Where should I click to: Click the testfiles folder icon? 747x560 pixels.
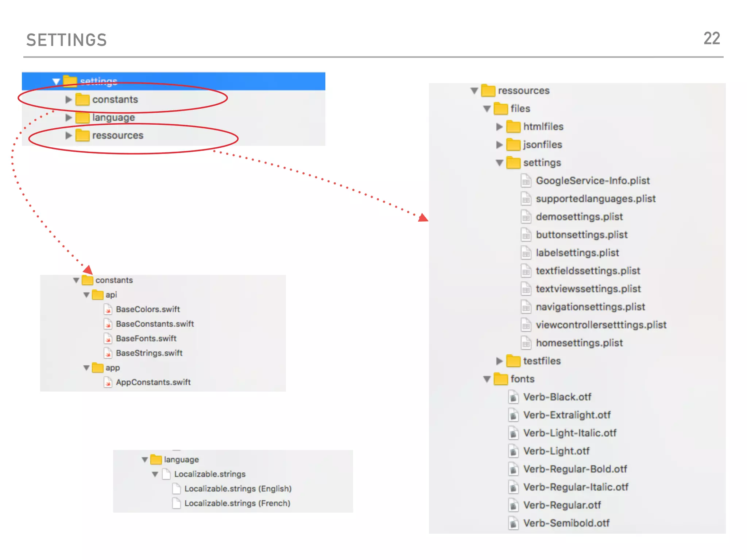click(513, 361)
